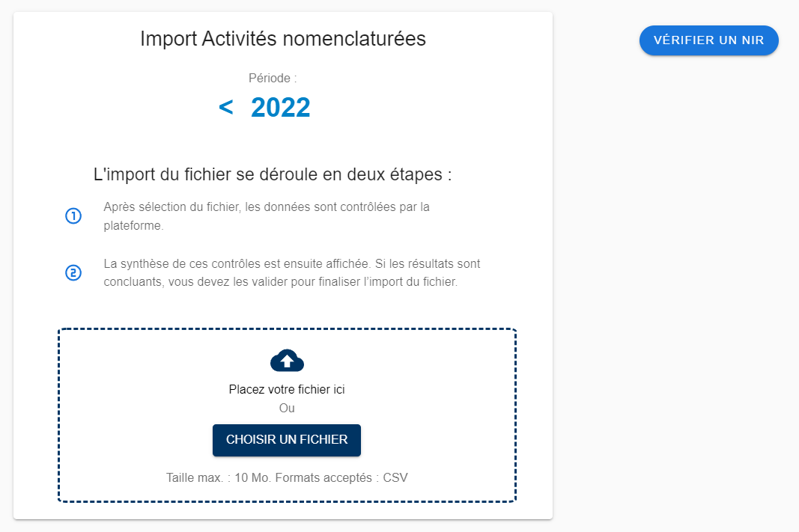The image size is (799, 532).
Task: Select the step two numbered circle icon
Action: (73, 273)
